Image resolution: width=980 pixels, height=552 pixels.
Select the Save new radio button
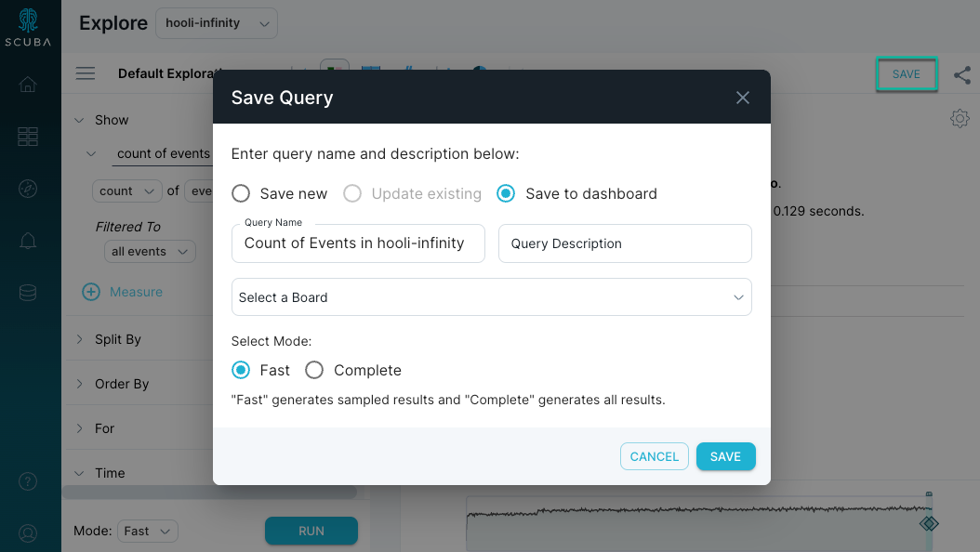click(241, 193)
